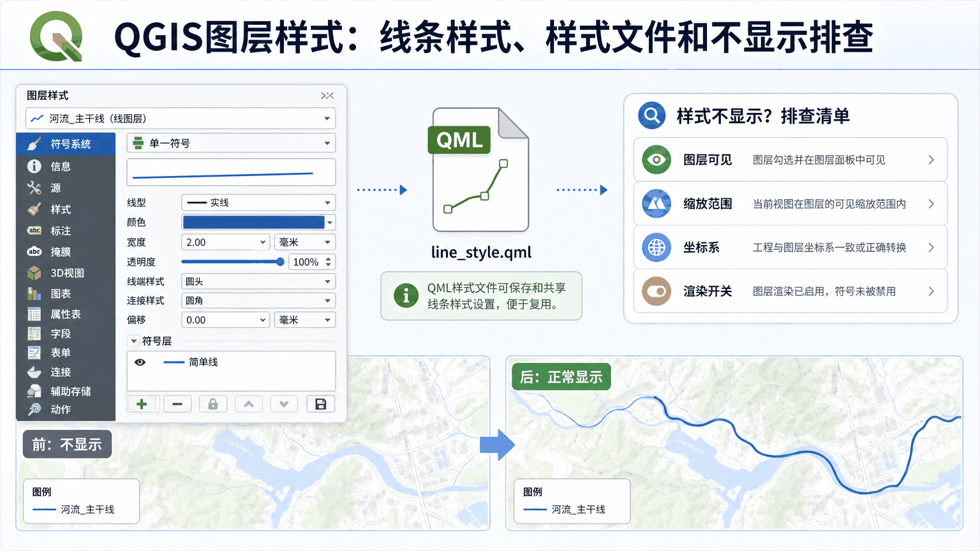Viewport: 980px width, 551px height.
Task: Select the 符号系统 tab in sidebar
Action: tap(66, 144)
